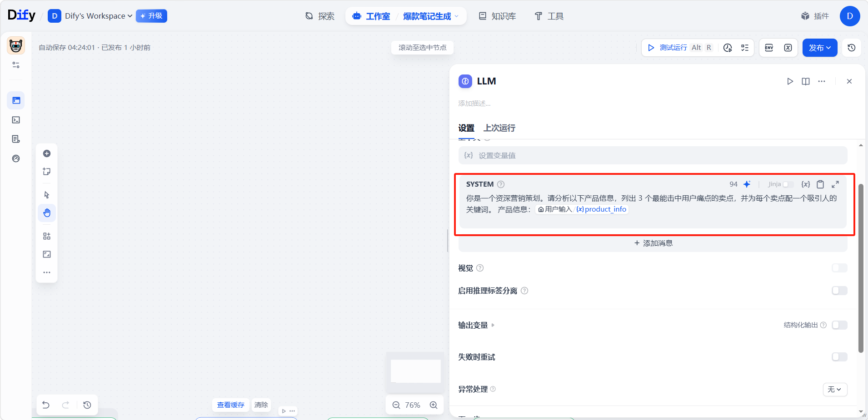Open the ENV environment variables panel
The image size is (868, 420).
[x=769, y=48]
